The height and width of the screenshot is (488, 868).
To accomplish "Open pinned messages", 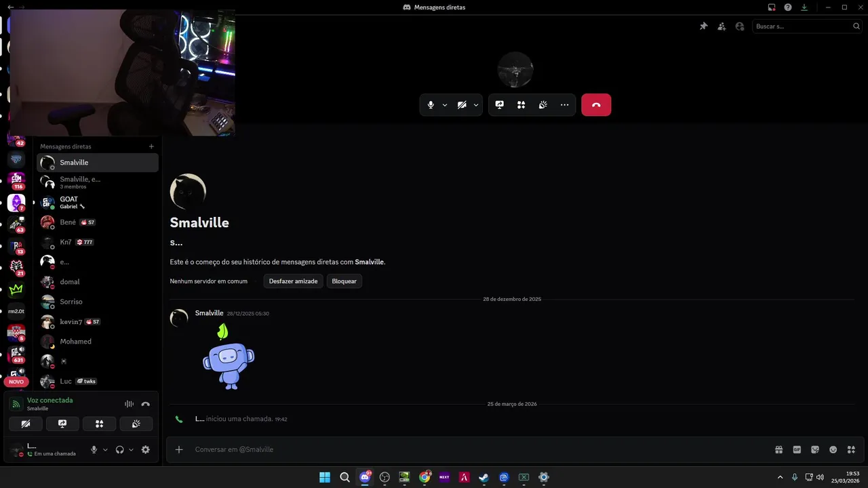I will (x=704, y=26).
